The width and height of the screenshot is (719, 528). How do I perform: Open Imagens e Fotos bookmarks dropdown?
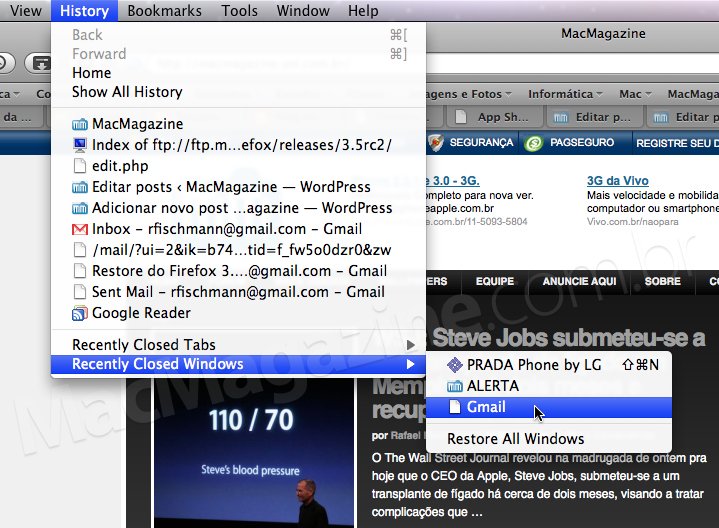click(x=469, y=94)
